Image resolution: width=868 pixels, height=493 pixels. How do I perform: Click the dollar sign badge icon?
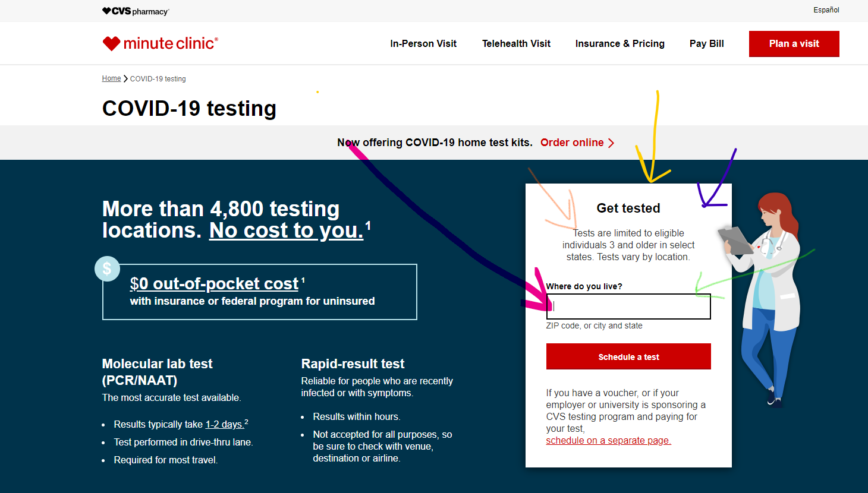107,268
